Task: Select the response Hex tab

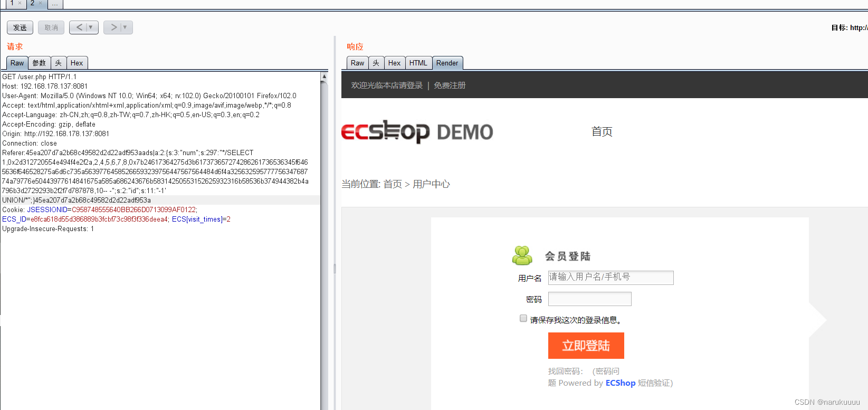Action: point(394,63)
